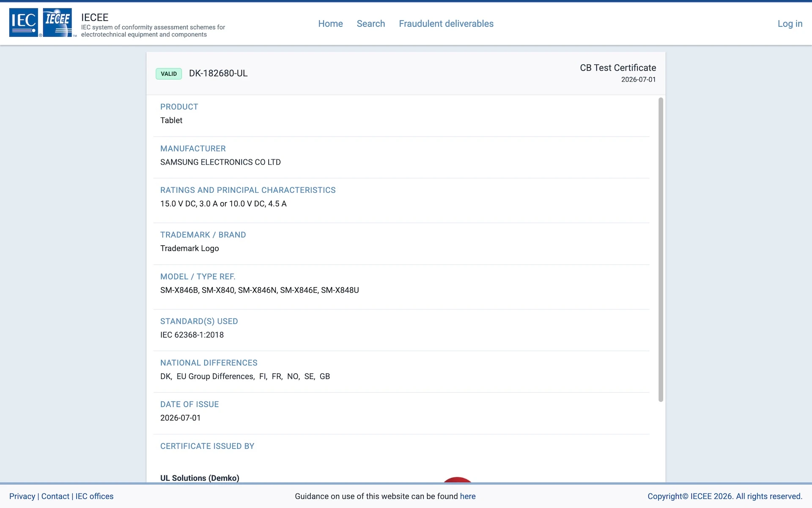Click the 'here' guidance link

coord(468,496)
